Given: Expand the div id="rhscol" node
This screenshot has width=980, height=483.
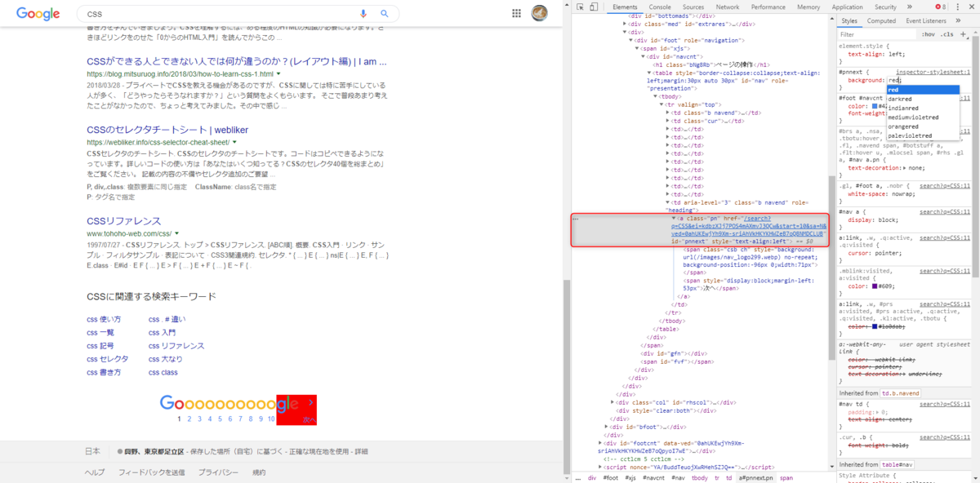Looking at the screenshot, I should pyautogui.click(x=613, y=402).
